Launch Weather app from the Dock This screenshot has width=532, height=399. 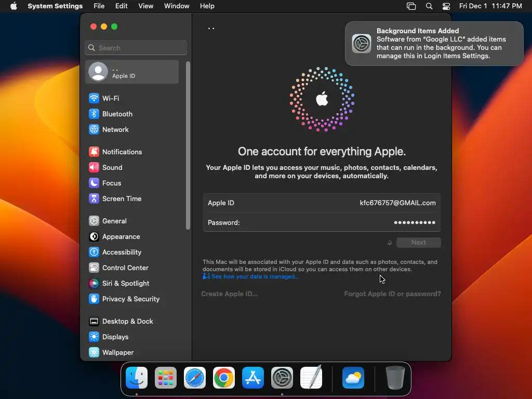click(x=353, y=378)
